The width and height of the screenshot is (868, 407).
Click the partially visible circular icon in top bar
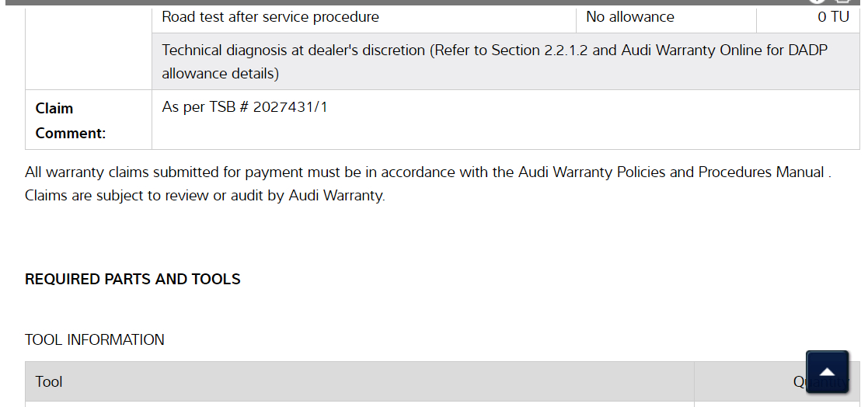tap(817, 2)
